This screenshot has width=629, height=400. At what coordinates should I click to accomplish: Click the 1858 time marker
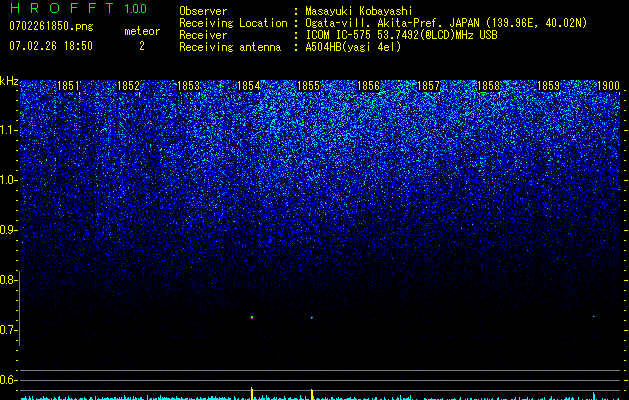click(489, 86)
